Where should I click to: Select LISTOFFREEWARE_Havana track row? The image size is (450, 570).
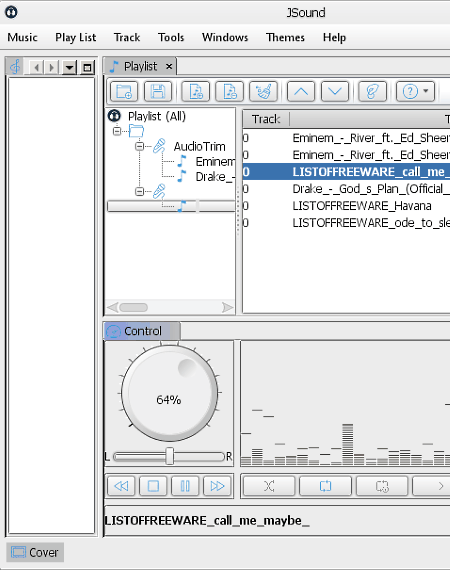346,206
